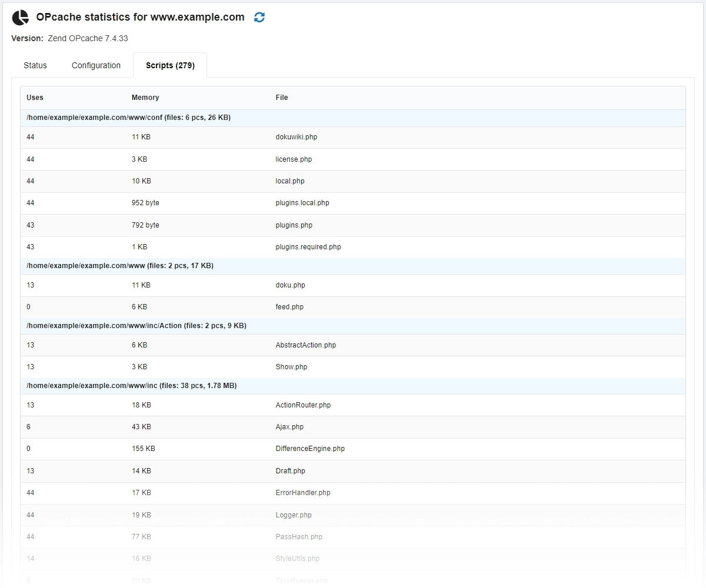Select the /www/conf directory group row

[353, 118]
